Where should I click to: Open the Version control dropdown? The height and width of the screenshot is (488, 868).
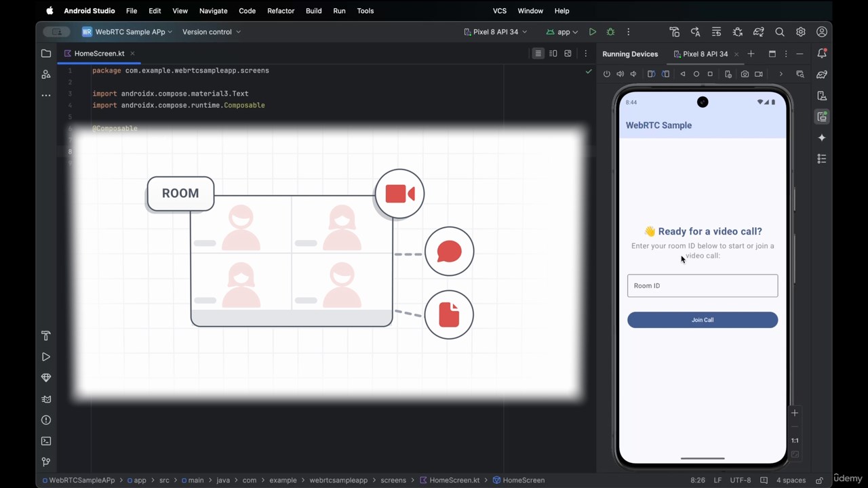click(211, 32)
